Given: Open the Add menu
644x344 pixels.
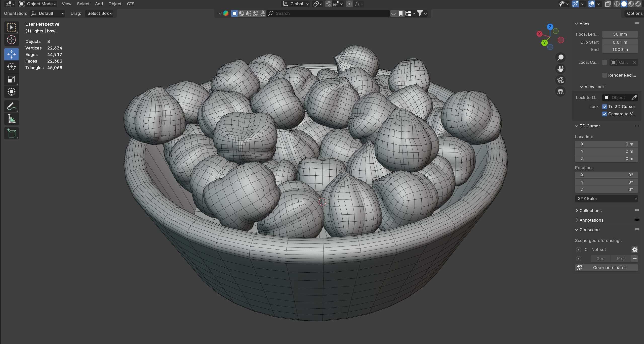Looking at the screenshot, I should pos(99,4).
